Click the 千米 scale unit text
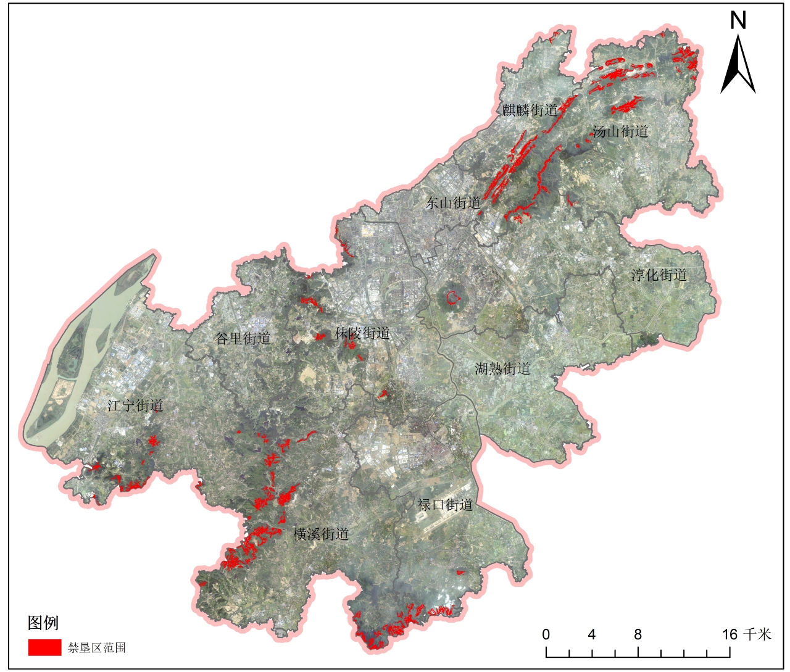Viewport: 790px width, 672px height. (757, 634)
